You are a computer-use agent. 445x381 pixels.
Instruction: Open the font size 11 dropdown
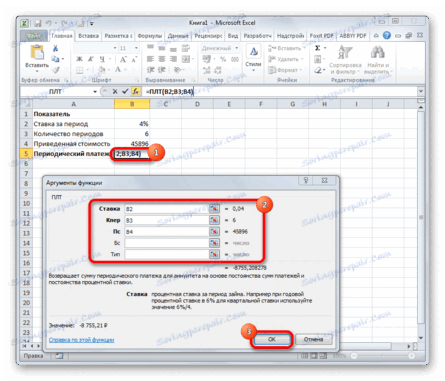(136, 48)
